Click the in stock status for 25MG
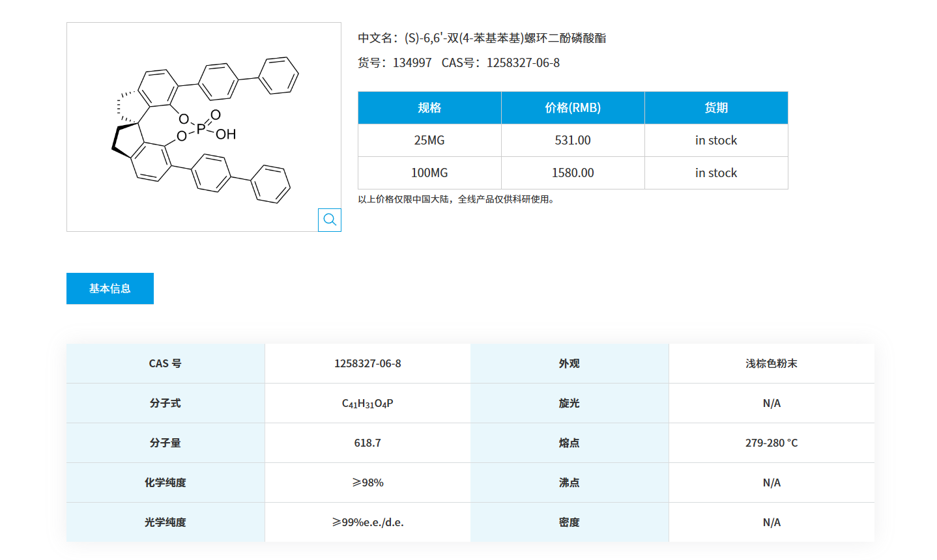This screenshot has width=937, height=560. pyautogui.click(x=715, y=140)
